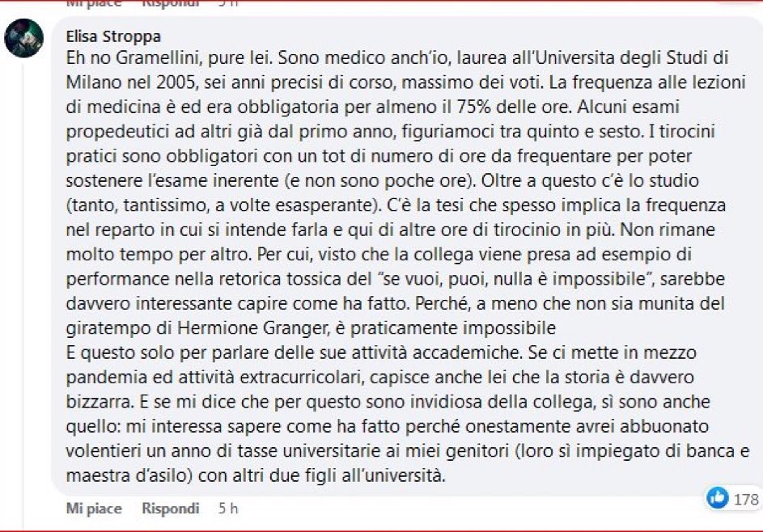Like the comment with 'Mi piace' below it
The width and height of the screenshot is (763, 532).
94,509
